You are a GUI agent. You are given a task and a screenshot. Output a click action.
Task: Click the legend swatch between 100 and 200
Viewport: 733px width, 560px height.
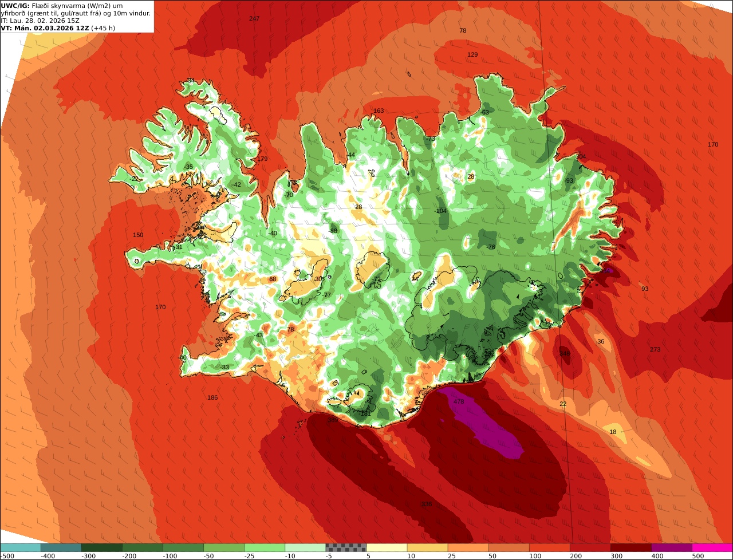pyautogui.click(x=550, y=547)
